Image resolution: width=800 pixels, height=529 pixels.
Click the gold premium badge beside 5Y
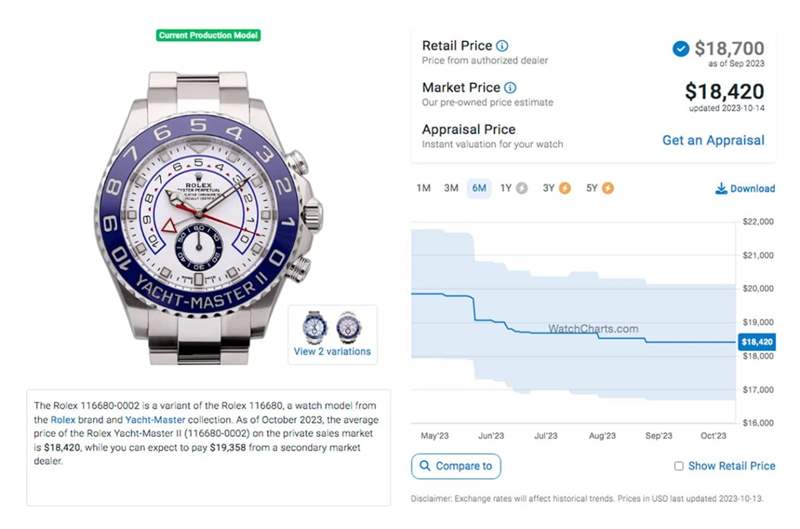pyautogui.click(x=607, y=188)
